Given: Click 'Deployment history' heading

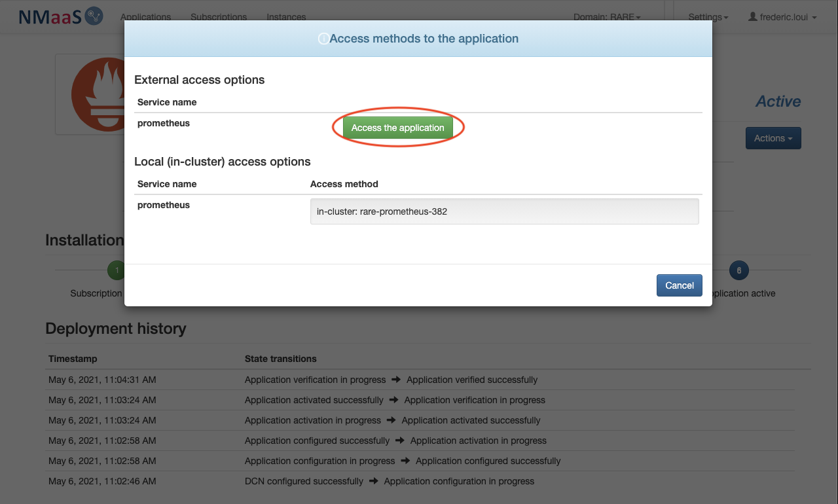Looking at the screenshot, I should click(116, 329).
